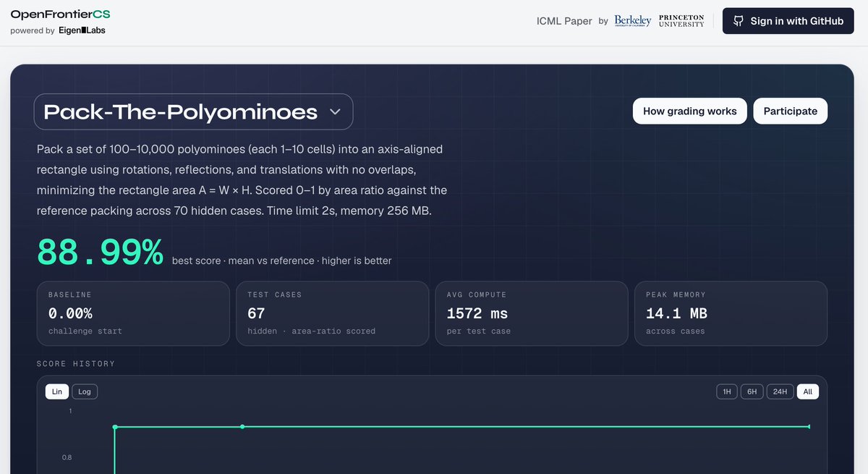Click the Berkeley logo
Image resolution: width=868 pixels, height=474 pixels.
tap(633, 21)
